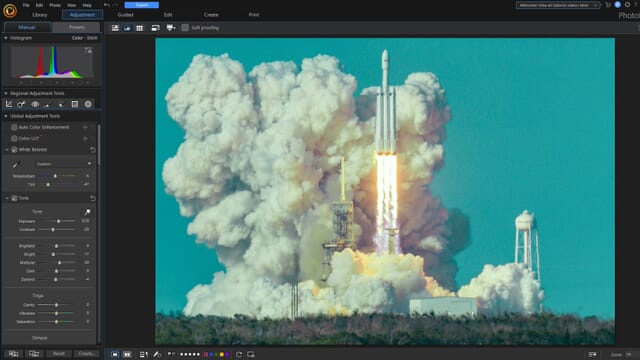Screen dimensions: 640x360
Task: Open the Create module
Action: point(211,15)
